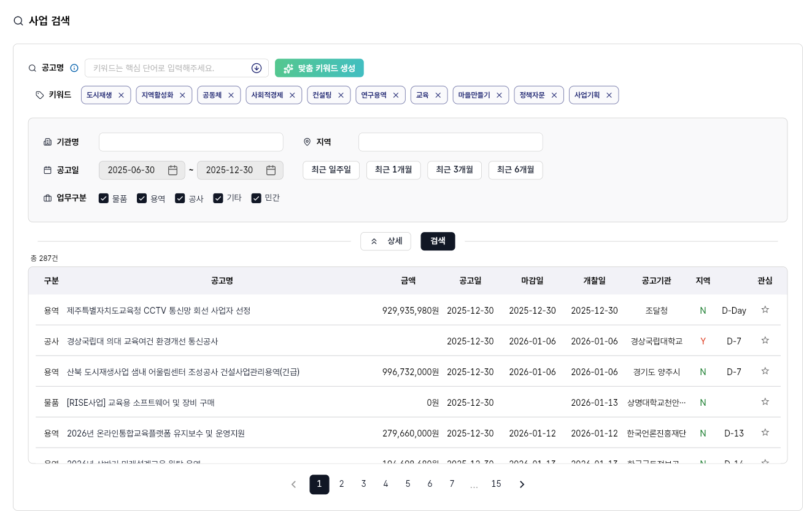
Task: Uncheck the 물품 checkbox
Action: (x=104, y=198)
